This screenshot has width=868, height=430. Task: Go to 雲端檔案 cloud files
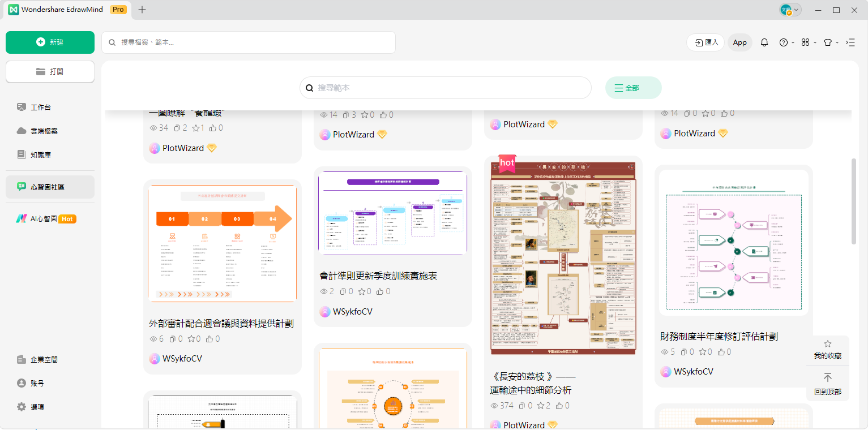(44, 131)
